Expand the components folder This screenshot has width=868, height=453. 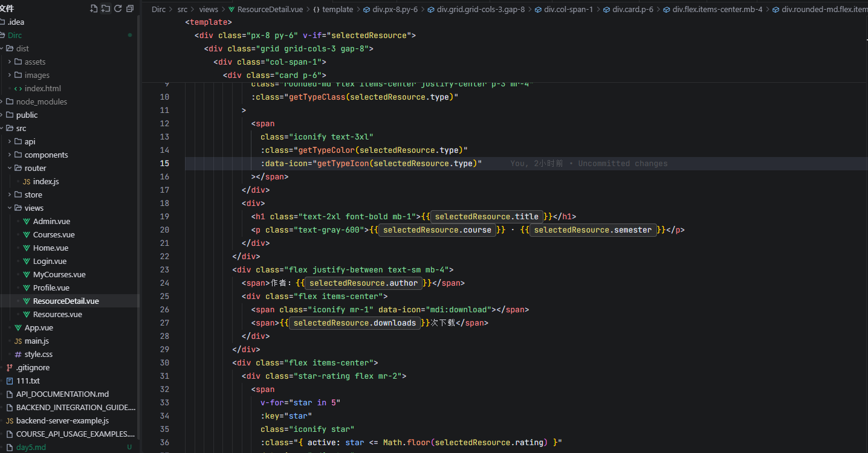point(10,155)
